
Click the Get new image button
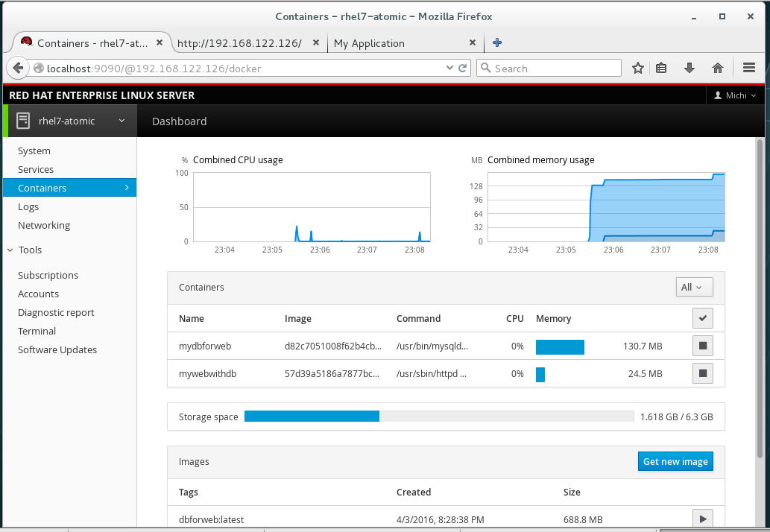[675, 460]
